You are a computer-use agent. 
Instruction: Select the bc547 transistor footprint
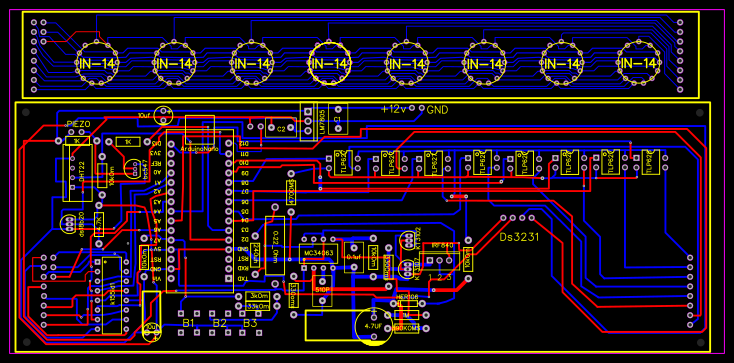coord(134,169)
